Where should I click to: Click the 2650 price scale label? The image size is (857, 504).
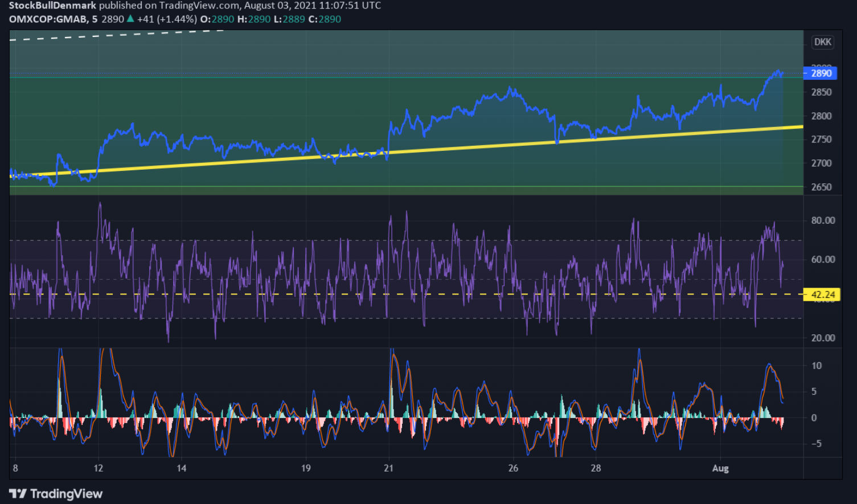tap(821, 187)
